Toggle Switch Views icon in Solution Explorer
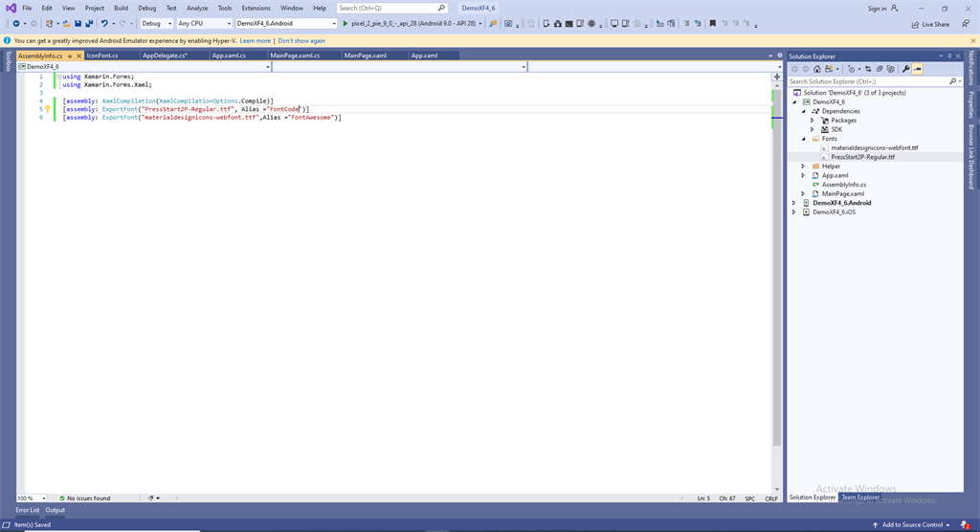The image size is (980, 532). pos(829,69)
